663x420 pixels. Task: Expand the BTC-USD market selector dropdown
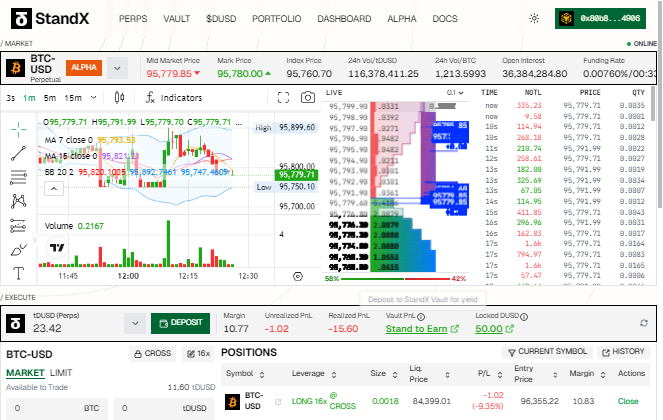click(x=117, y=68)
